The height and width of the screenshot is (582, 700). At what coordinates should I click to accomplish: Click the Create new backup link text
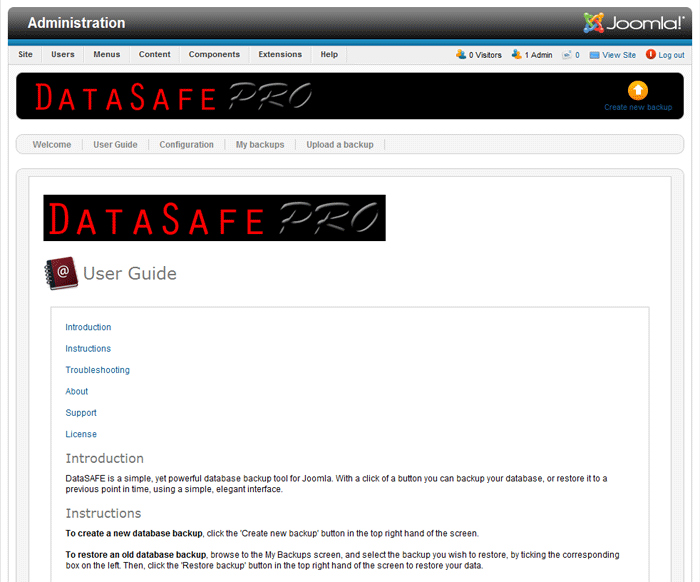click(x=638, y=108)
